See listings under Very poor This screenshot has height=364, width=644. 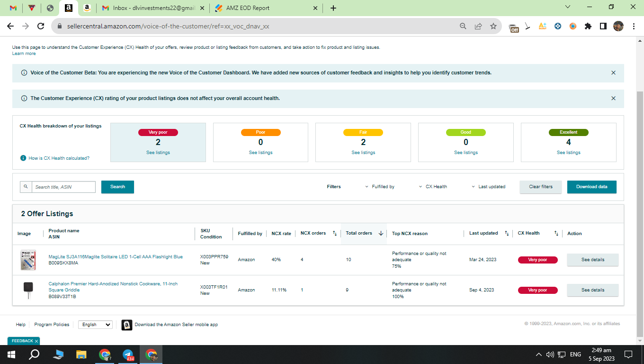[x=158, y=153]
